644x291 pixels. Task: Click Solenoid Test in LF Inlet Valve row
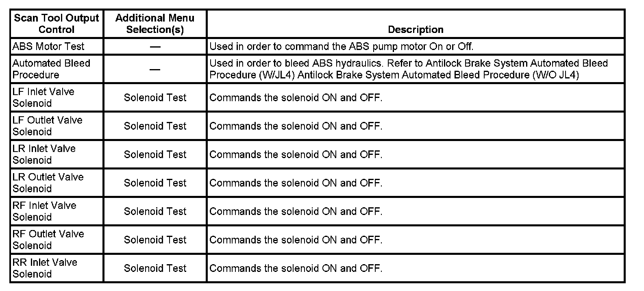(155, 98)
